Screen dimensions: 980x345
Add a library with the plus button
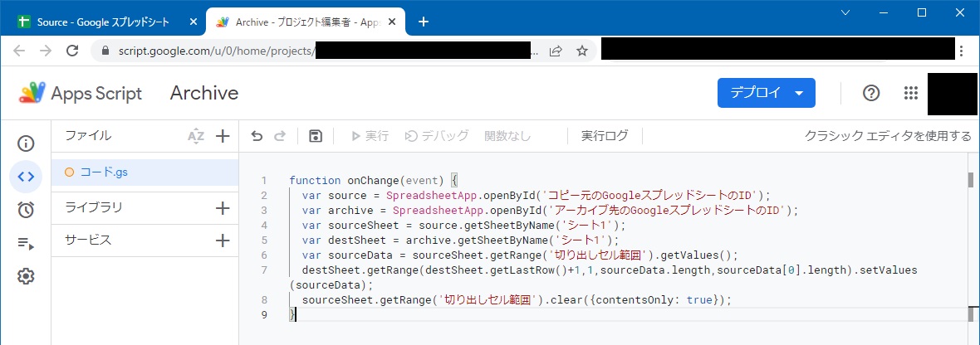[223, 208]
